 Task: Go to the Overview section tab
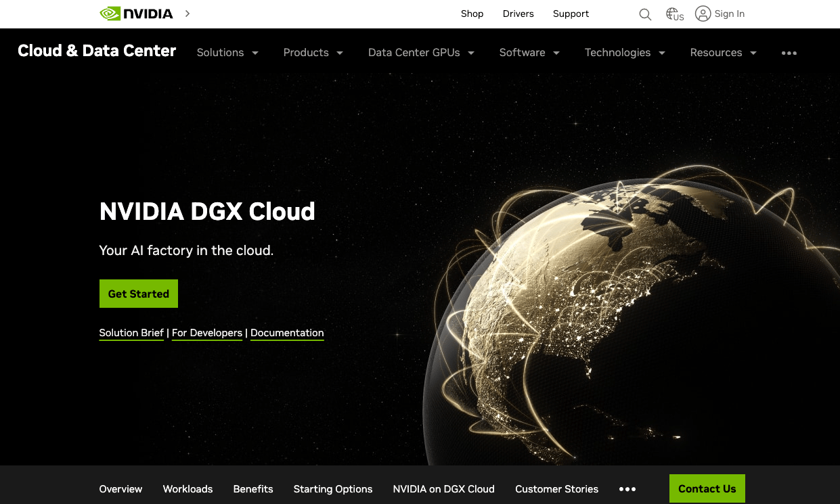(x=121, y=489)
